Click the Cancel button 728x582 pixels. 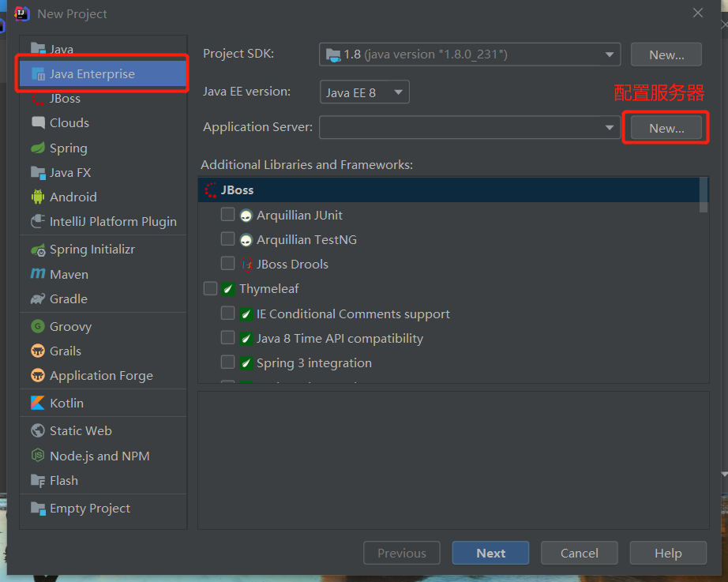point(579,553)
